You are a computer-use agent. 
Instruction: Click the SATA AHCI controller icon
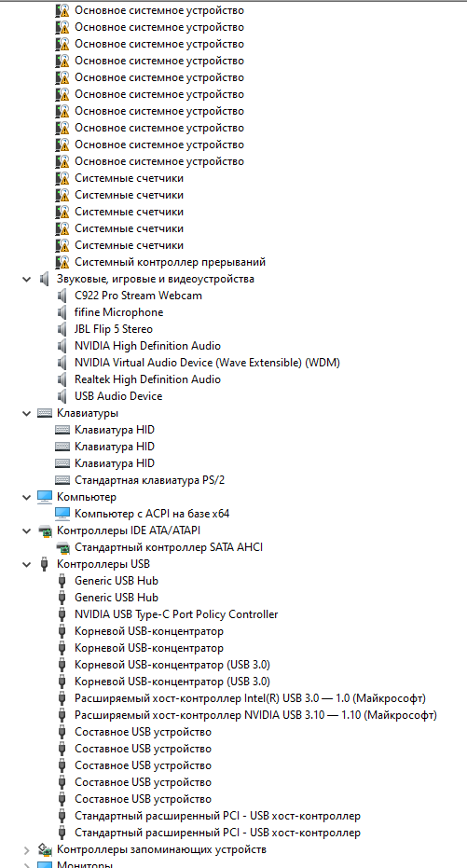62,547
